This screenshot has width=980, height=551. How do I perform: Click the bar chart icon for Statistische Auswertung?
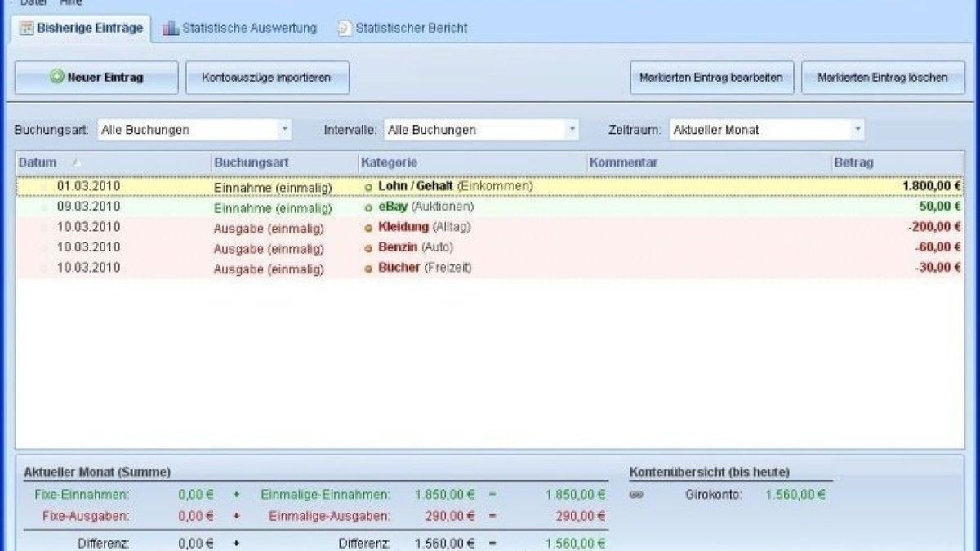point(170,29)
